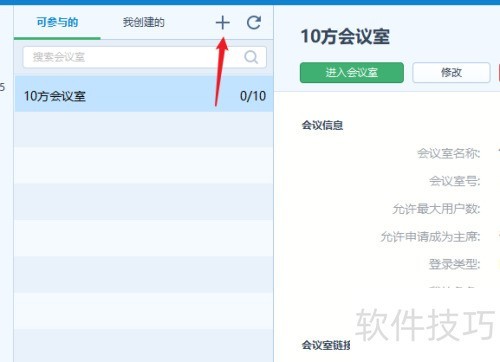Click the 10方会议室 heading title
500x362 pixels.
tap(345, 36)
